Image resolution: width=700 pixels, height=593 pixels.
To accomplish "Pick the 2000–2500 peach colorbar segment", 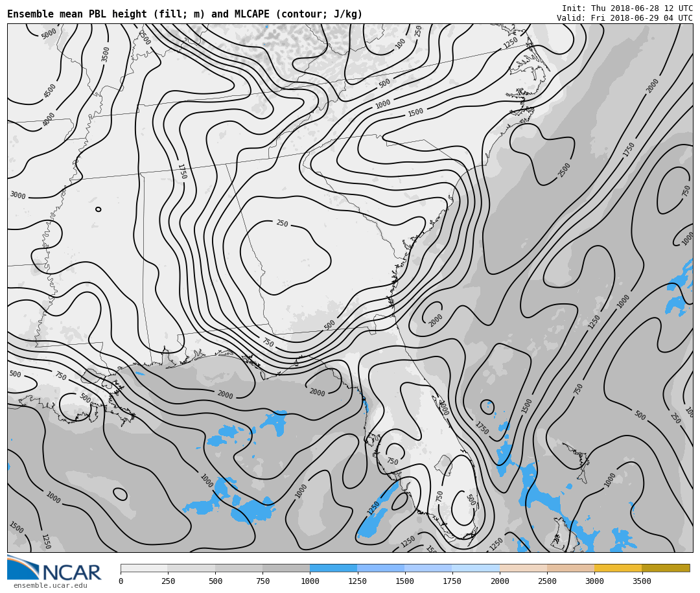I will coord(523,568).
